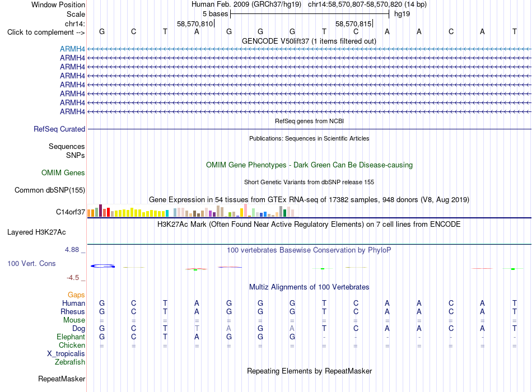Open the Common dbSNP(155) track label
This screenshot has height=392, width=532.
tap(50, 190)
